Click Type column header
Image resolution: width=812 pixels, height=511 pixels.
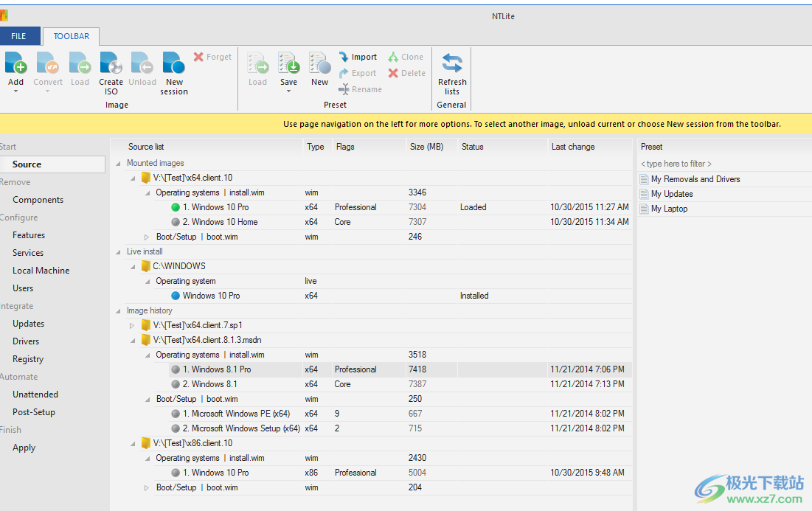point(317,147)
